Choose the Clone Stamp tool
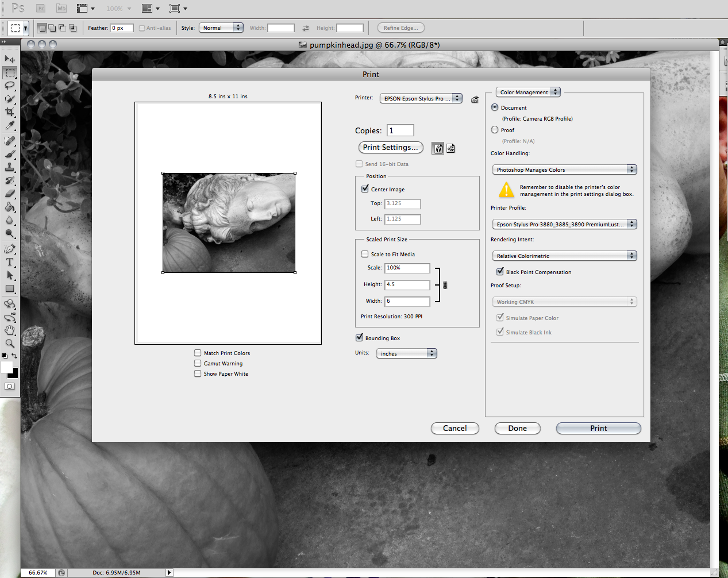 (10, 167)
